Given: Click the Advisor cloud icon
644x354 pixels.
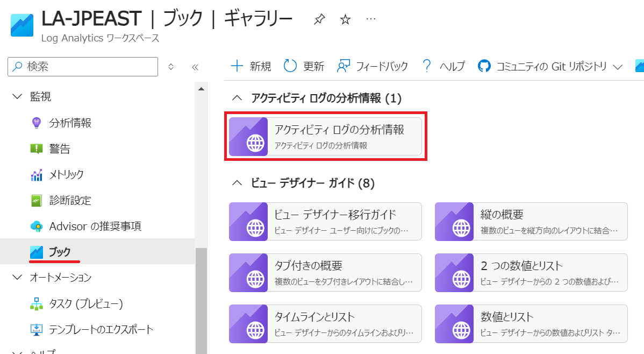Looking at the screenshot, I should 37,226.
